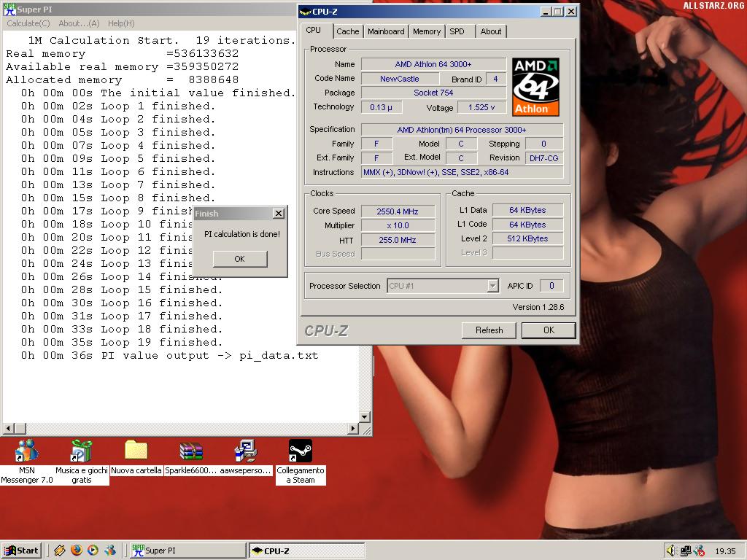Click the L1 Code 64 KBytes value
Screen dimensions: 747x560
tap(527, 225)
